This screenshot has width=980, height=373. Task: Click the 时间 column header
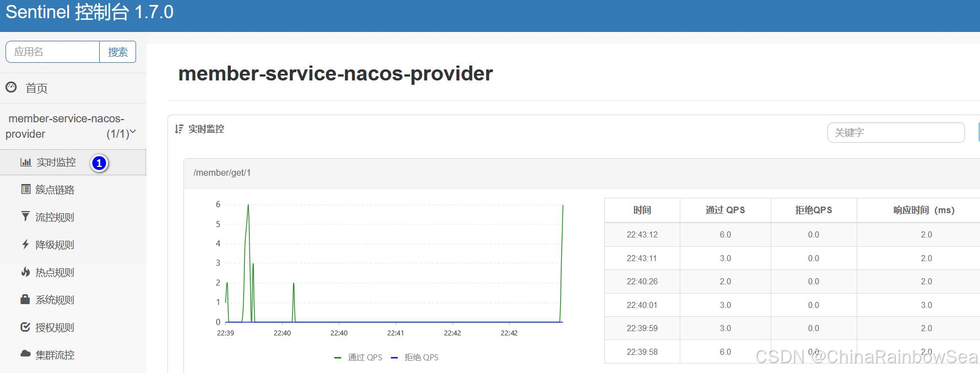(x=642, y=210)
